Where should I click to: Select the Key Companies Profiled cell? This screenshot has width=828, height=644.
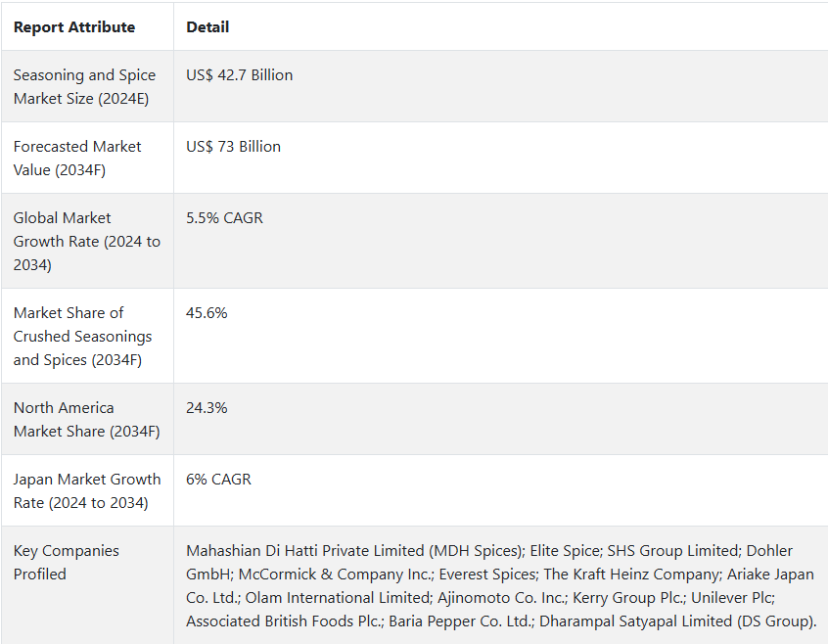pos(88,585)
